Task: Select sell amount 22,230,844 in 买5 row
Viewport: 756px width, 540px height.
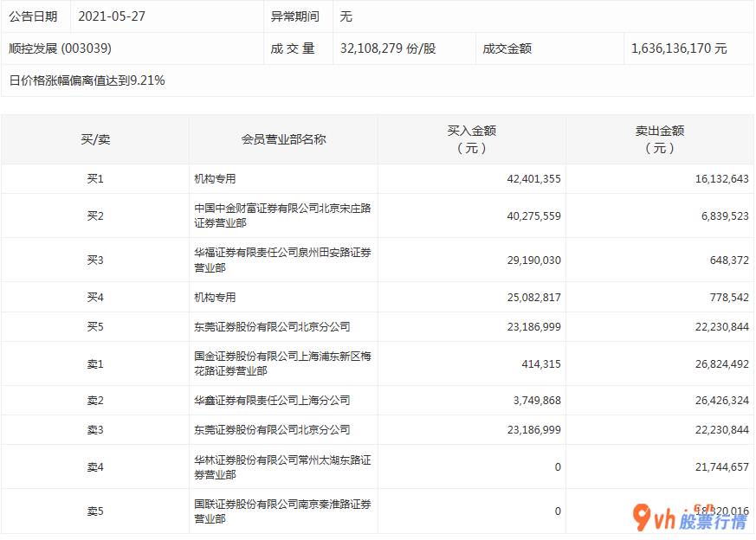Action: point(721,326)
